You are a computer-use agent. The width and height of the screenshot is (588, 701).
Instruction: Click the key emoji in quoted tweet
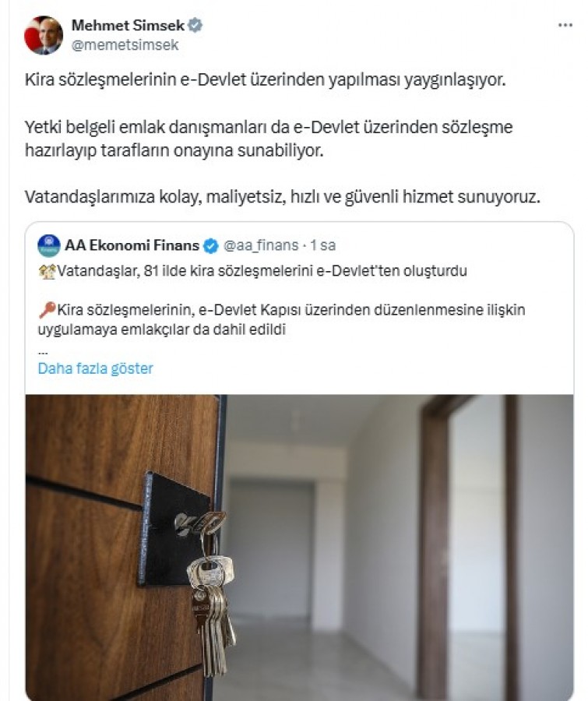[47, 310]
